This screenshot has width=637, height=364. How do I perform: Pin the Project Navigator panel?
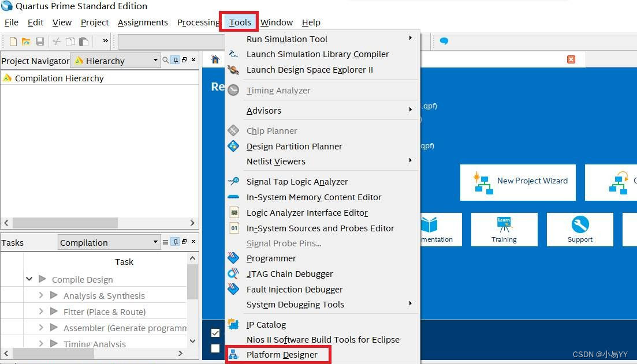[x=176, y=60]
